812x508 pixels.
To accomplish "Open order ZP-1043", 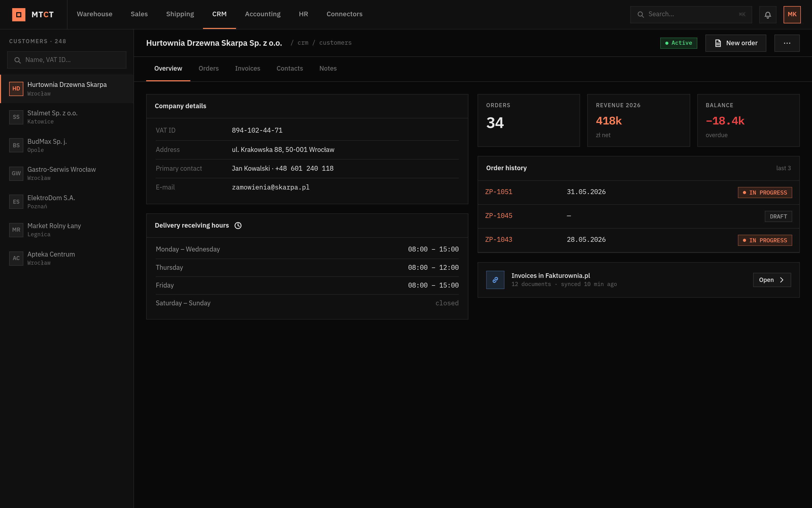I will tap(499, 240).
